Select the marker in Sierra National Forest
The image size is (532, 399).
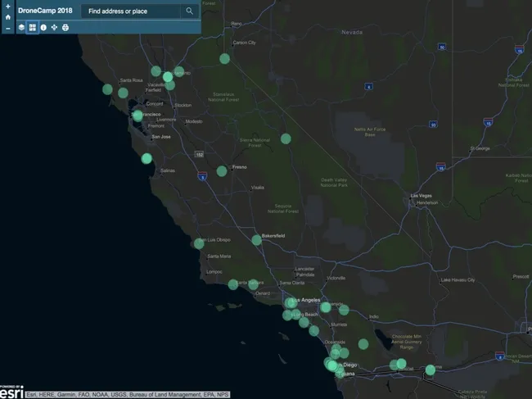click(286, 138)
